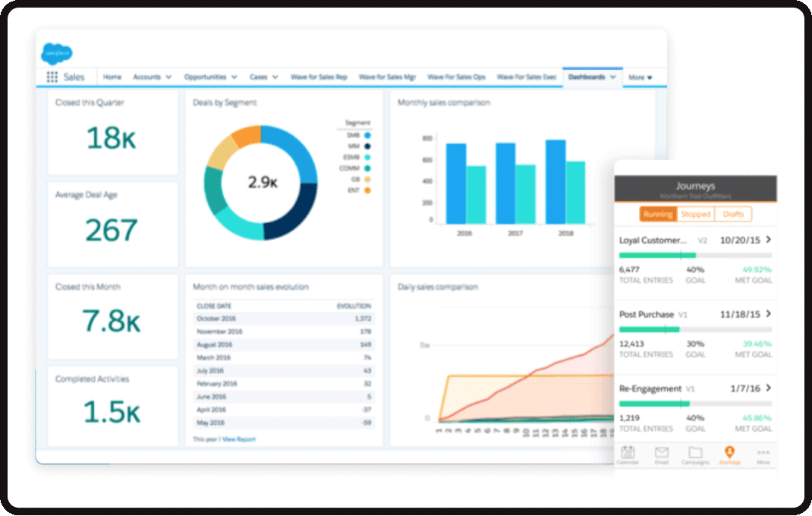Click the Loyal Customer 10/20/15 date
The width and height of the screenshot is (812, 516).
pyautogui.click(x=740, y=240)
